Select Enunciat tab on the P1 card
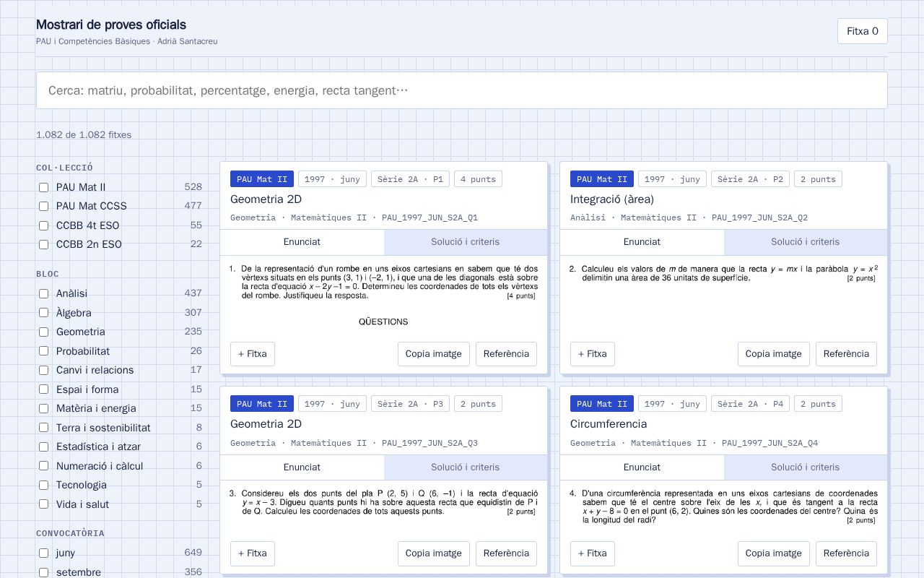 pyautogui.click(x=302, y=242)
